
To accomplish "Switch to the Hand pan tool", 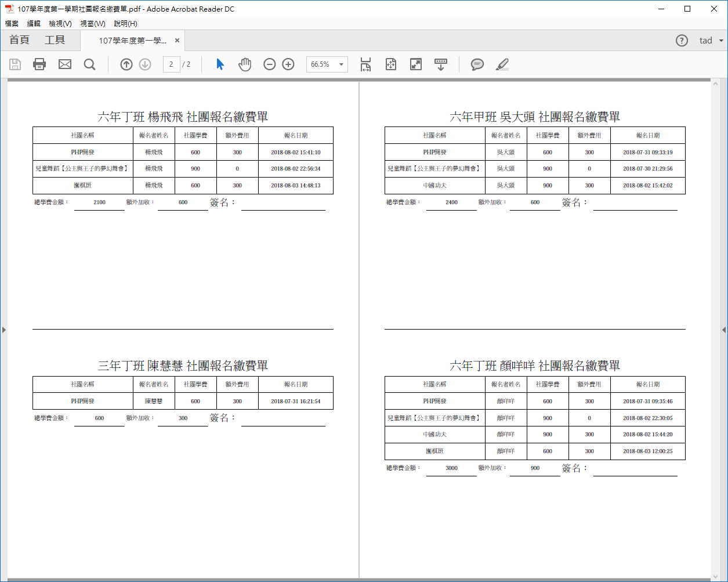I will (x=245, y=64).
